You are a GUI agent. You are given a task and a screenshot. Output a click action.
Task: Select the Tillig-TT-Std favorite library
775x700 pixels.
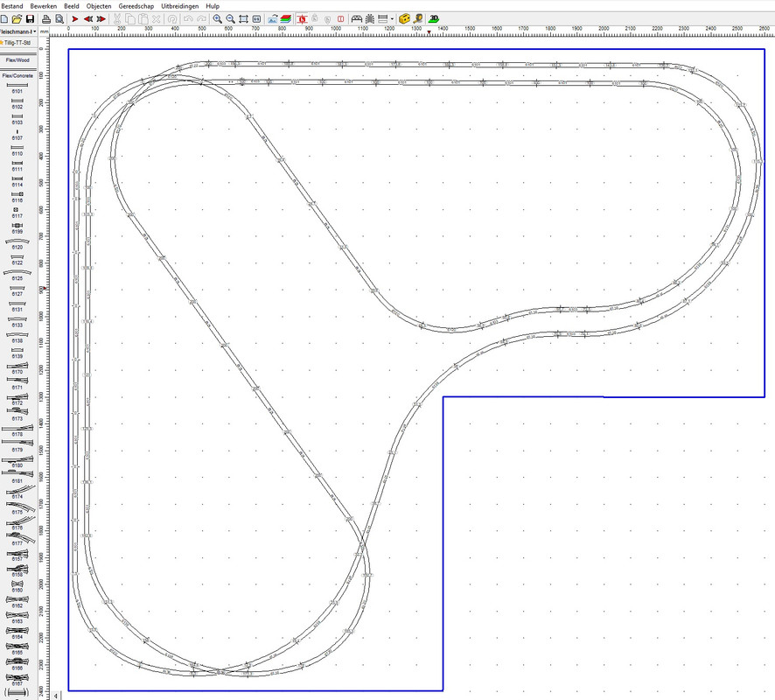pos(18,43)
